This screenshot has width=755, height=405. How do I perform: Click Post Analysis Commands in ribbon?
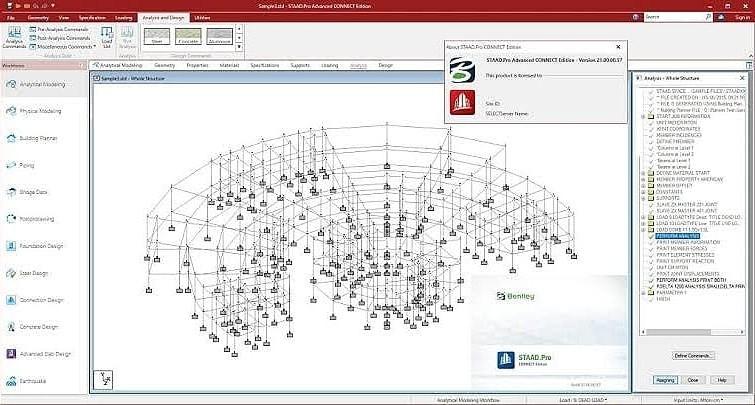[60, 38]
